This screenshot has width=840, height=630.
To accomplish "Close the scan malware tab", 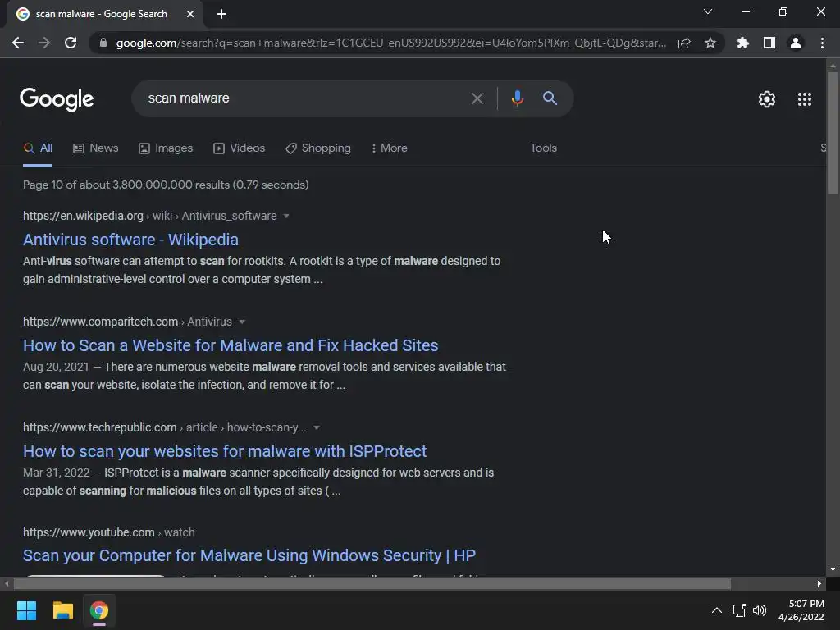I will click(x=190, y=14).
